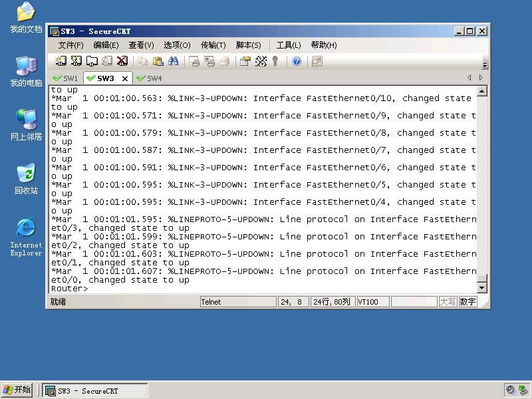
Task: Click the Connect in Tab icon
Action: coord(92,61)
